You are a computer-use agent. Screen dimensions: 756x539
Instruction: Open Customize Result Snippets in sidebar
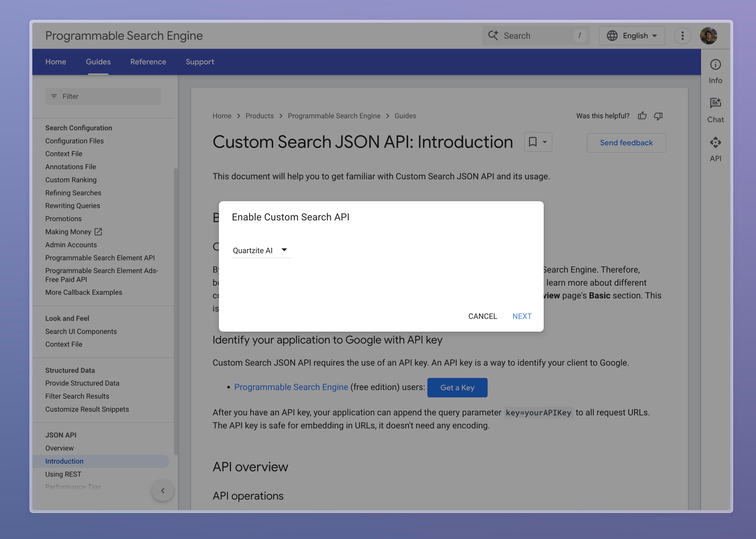[x=87, y=409]
